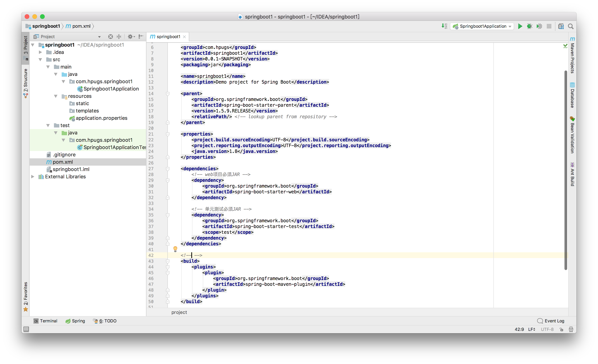Open the Database side panel
598x364 pixels.
pyautogui.click(x=572, y=95)
